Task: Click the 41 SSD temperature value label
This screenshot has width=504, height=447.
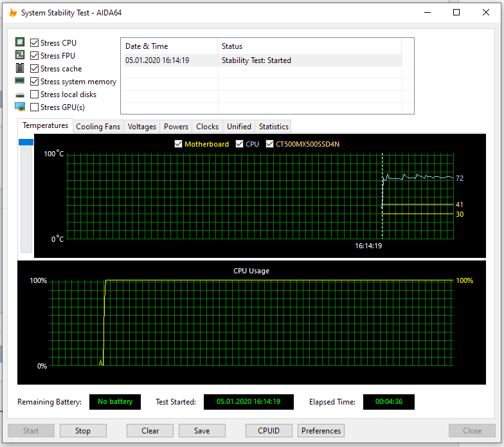Action: point(459,205)
